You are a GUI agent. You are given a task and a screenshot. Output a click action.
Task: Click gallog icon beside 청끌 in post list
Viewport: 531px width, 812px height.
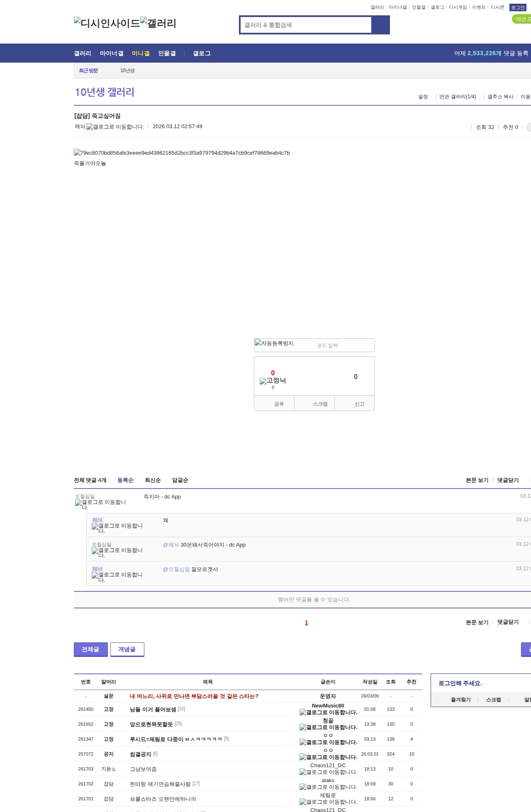[328, 727]
